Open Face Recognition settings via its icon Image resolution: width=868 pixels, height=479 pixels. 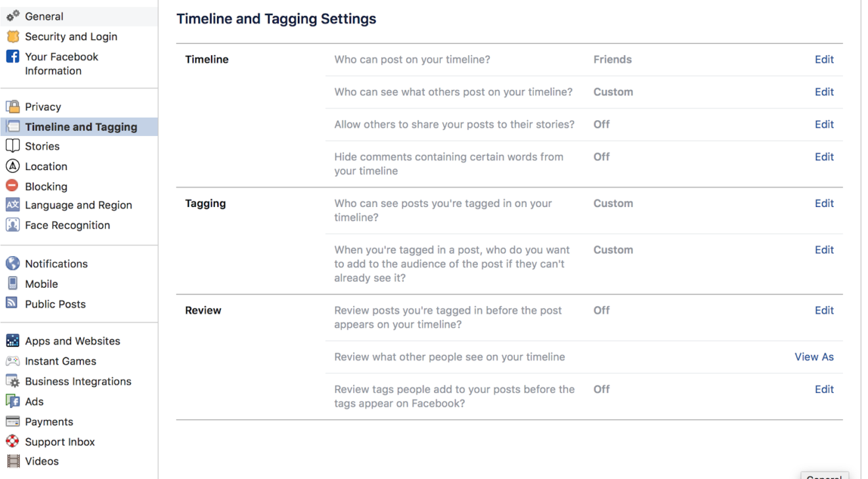coord(14,225)
